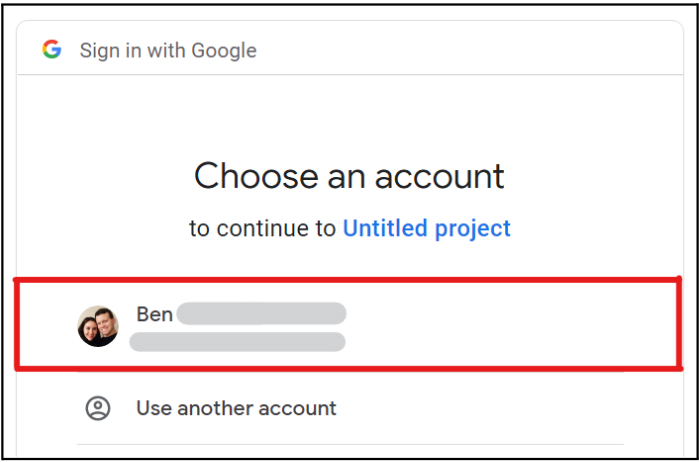Click the Use another account label text

click(x=236, y=408)
